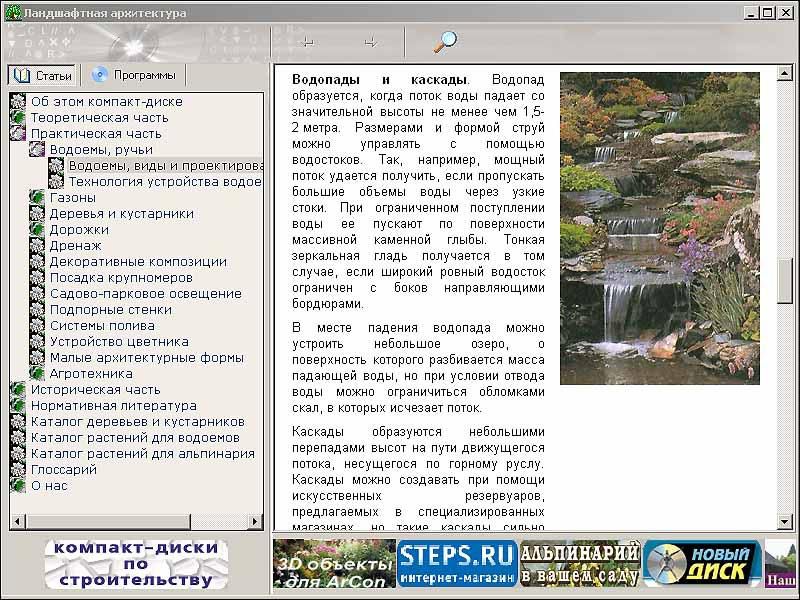Click the компакт-диски по строительству banner
Viewport: 800px width, 600px height.
coord(135,564)
